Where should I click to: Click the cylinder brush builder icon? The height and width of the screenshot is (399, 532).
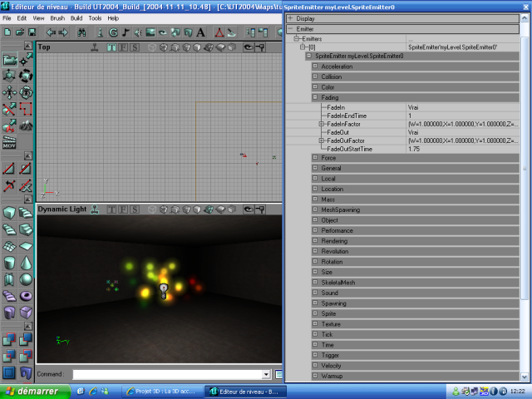pos(9,263)
